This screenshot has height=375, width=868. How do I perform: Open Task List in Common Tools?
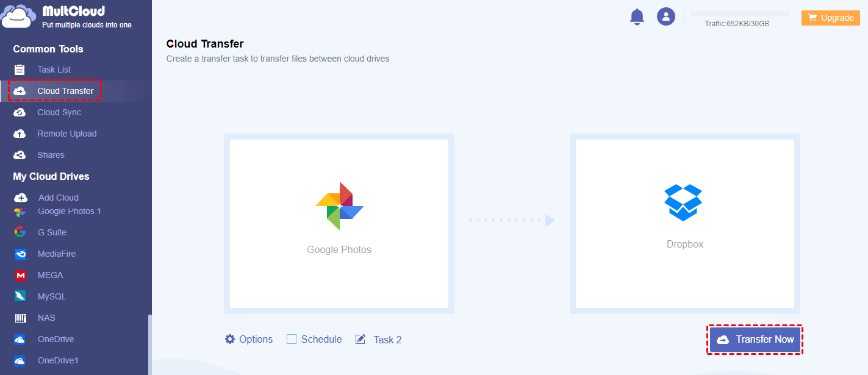point(54,70)
